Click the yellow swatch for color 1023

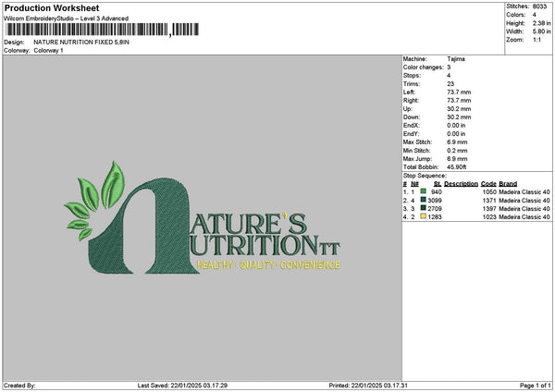(423, 216)
